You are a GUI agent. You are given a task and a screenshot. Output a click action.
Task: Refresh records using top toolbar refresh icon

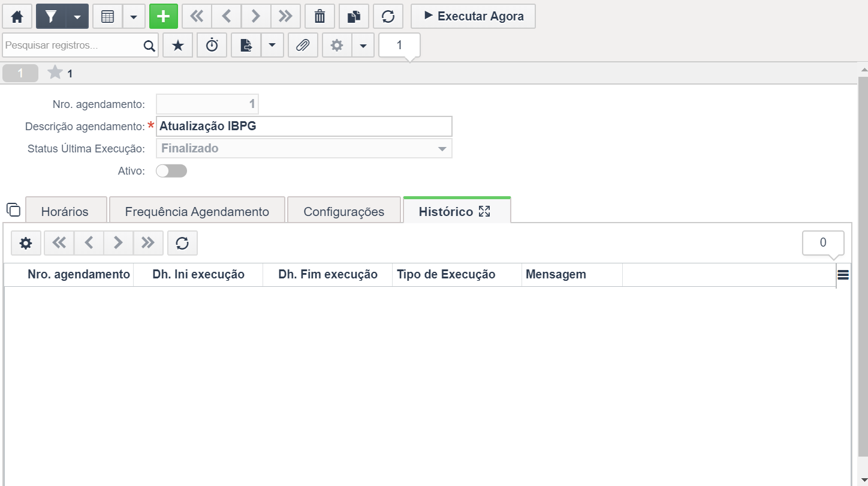point(388,16)
